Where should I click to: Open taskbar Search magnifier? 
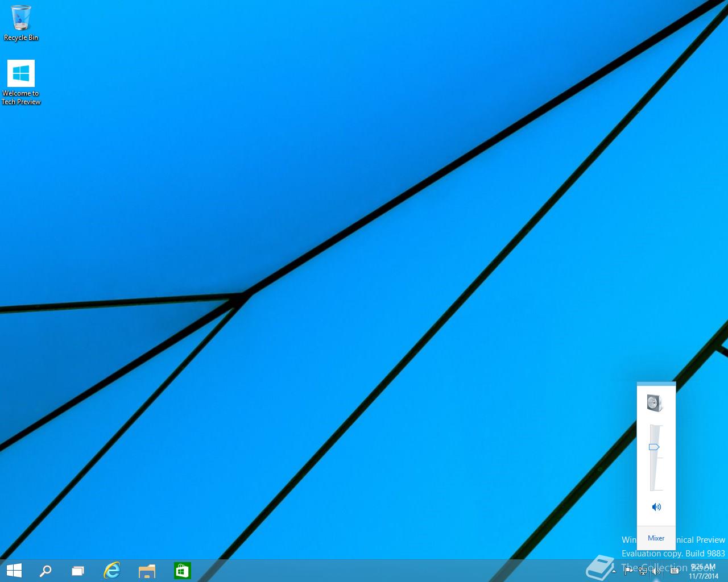pos(45,571)
